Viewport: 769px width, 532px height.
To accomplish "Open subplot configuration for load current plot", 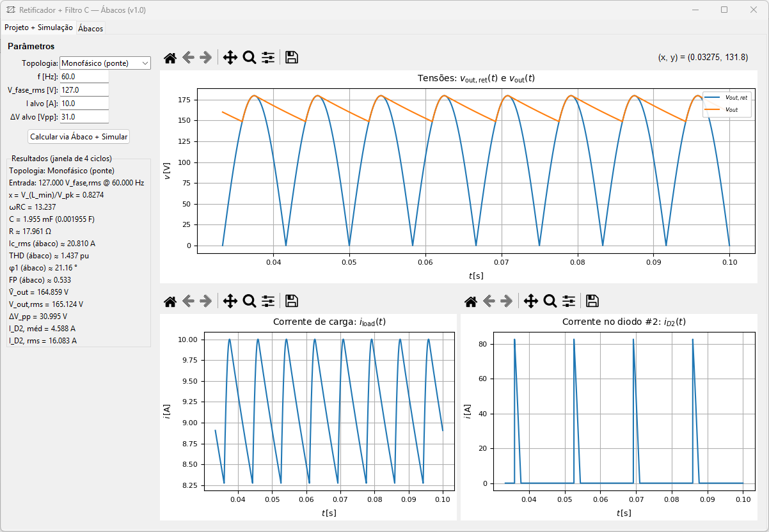I will (268, 301).
